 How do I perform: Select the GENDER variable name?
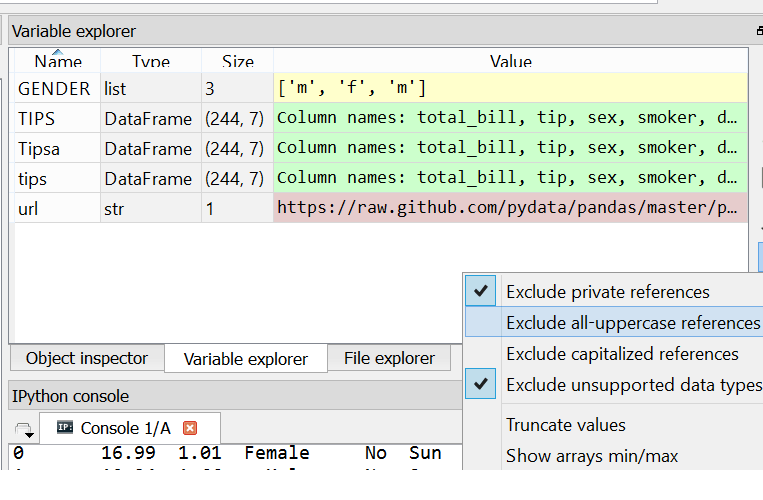57,89
